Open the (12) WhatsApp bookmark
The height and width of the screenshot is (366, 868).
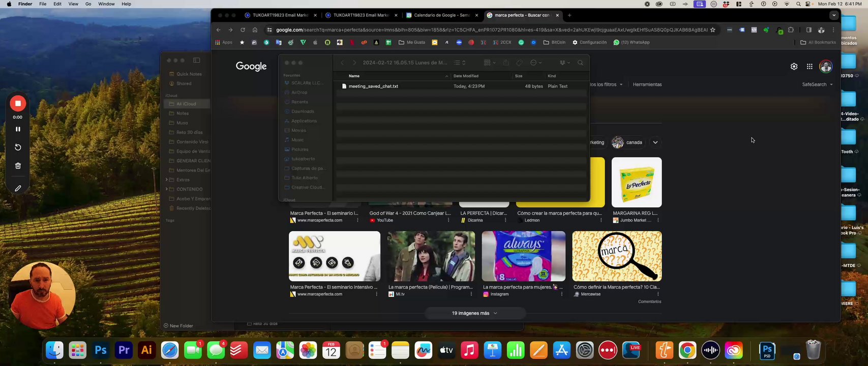pos(632,42)
